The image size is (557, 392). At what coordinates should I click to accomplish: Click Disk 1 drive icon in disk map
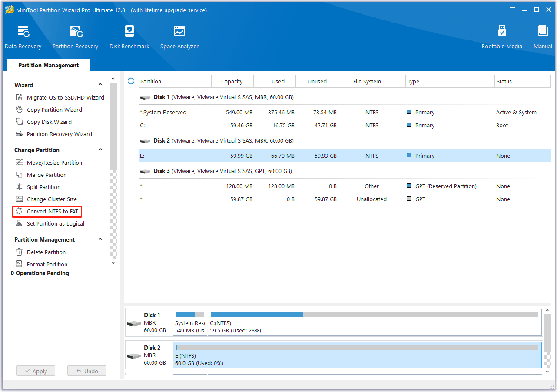tap(134, 323)
